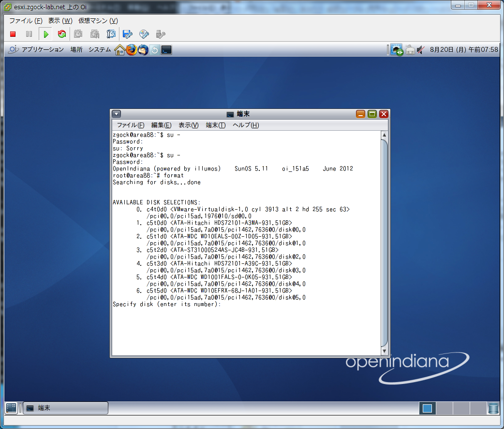Click the terminal scrollbar down arrow
The width and height of the screenshot is (504, 429).
coord(384,351)
